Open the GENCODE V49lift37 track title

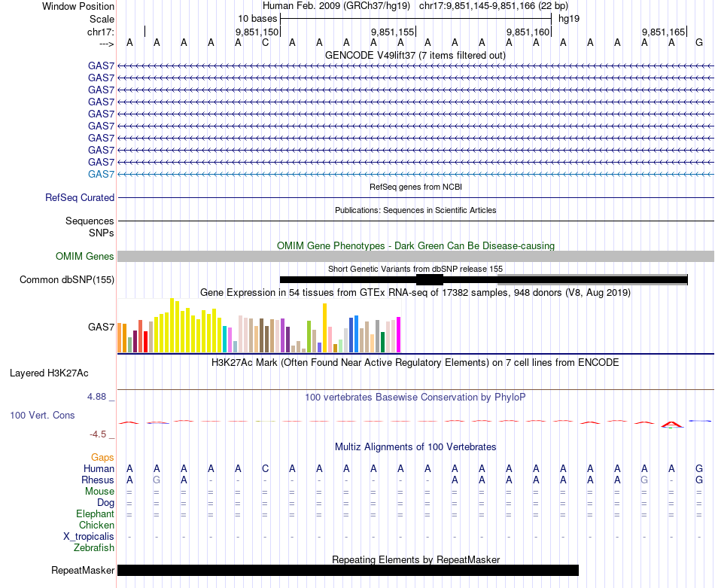coord(415,56)
